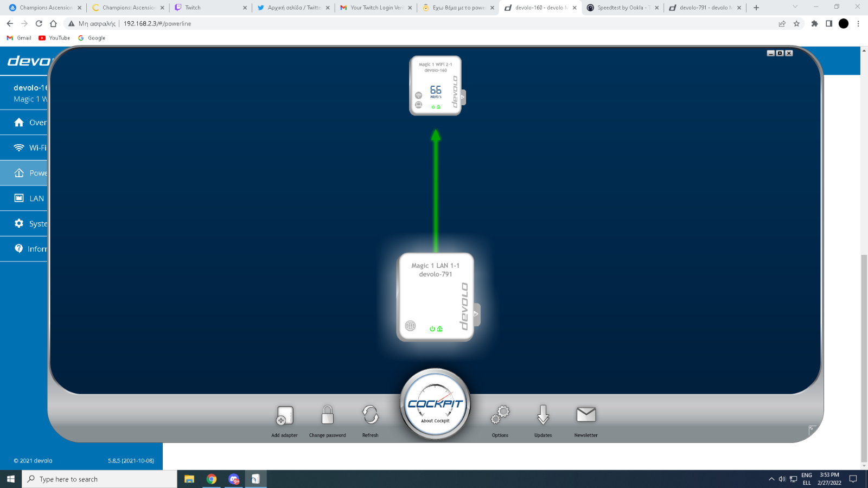
Task: Switch to Your Twitch Login Gmail tab
Action: pos(375,8)
